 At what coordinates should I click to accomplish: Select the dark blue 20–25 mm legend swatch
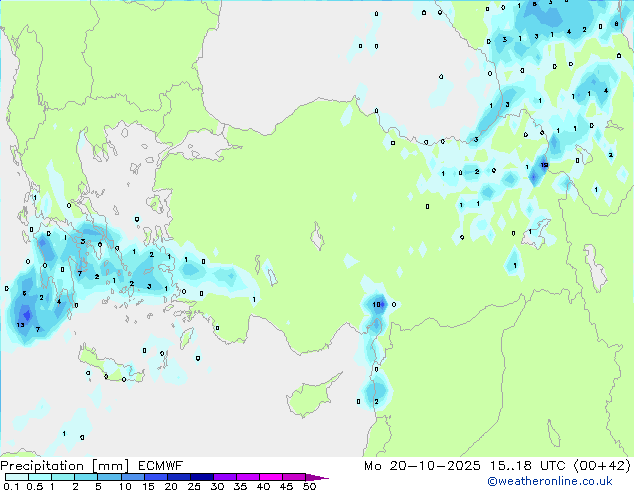click(x=181, y=478)
